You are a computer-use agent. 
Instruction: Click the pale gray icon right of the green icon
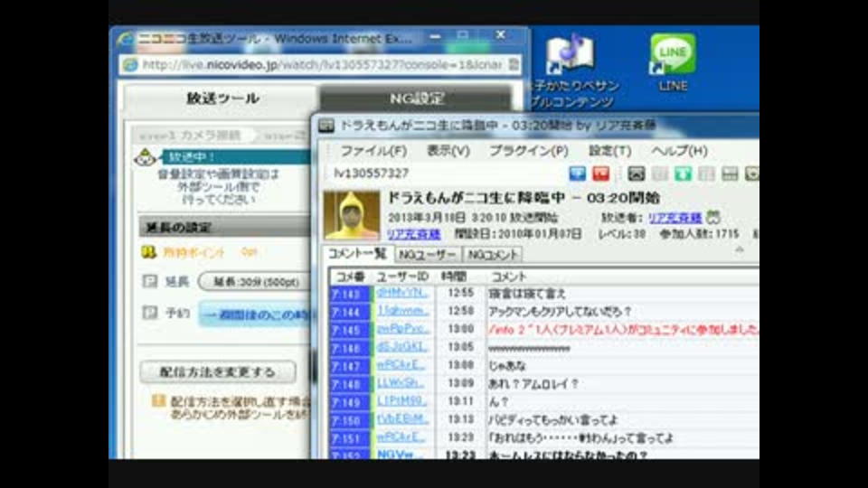pos(706,174)
